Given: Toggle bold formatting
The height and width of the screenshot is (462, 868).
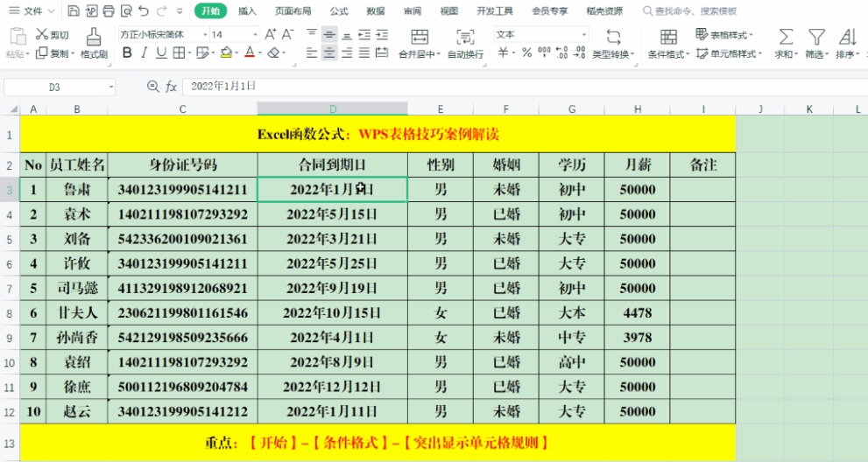Looking at the screenshot, I should point(127,52).
